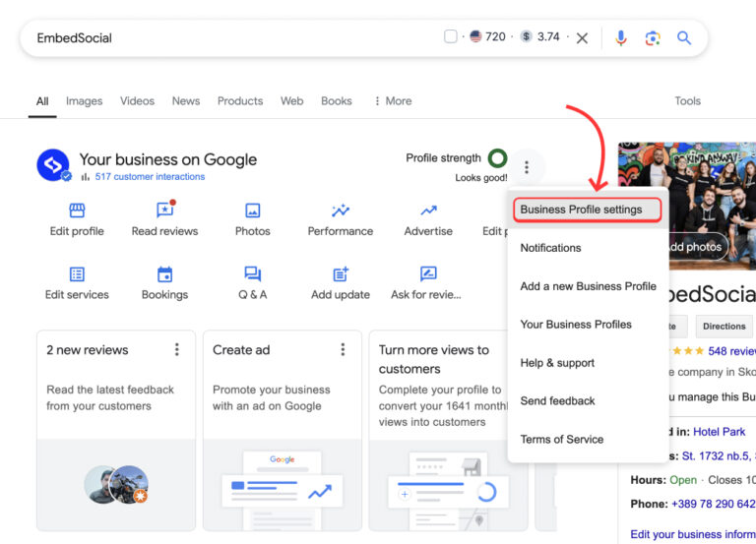Open Edit profile storefront icon

pos(77,211)
